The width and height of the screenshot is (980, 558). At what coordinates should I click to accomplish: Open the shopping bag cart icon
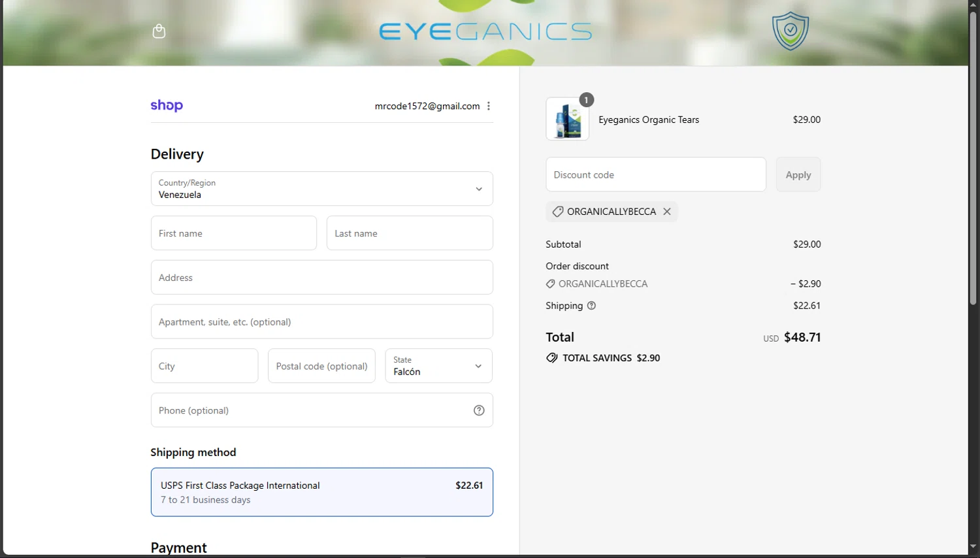click(x=159, y=31)
